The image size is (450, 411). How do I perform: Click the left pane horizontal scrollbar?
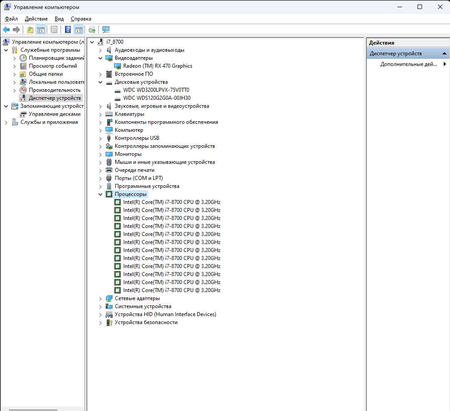[33, 409]
